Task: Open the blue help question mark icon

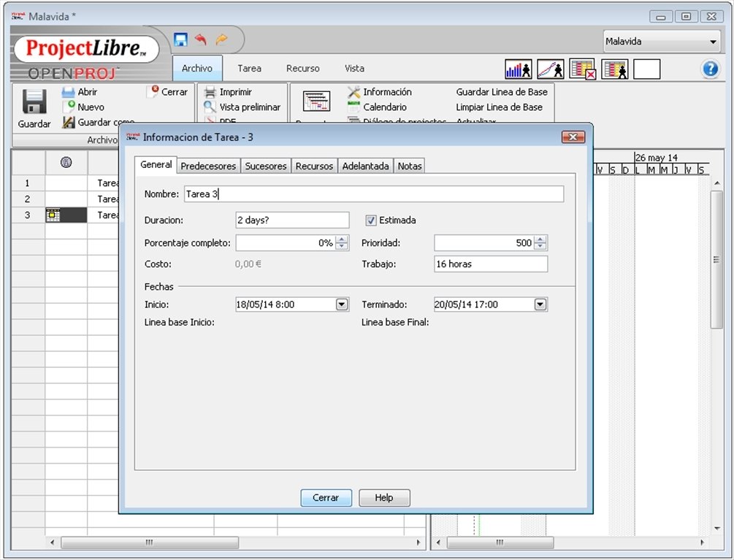Action: [710, 69]
